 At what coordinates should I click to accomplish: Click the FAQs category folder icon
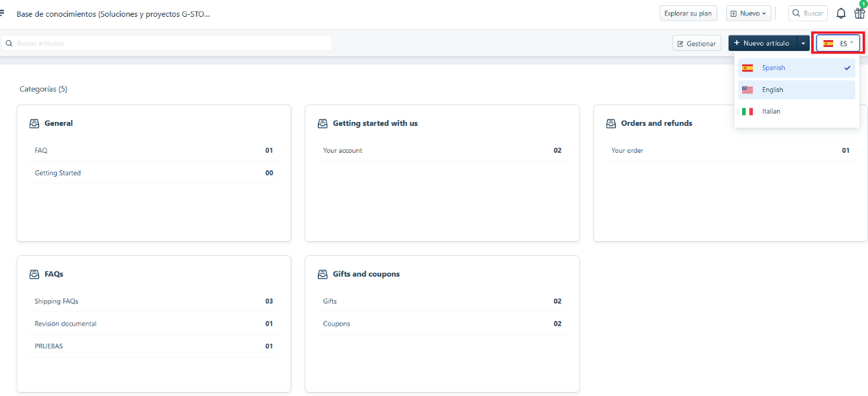coord(34,274)
